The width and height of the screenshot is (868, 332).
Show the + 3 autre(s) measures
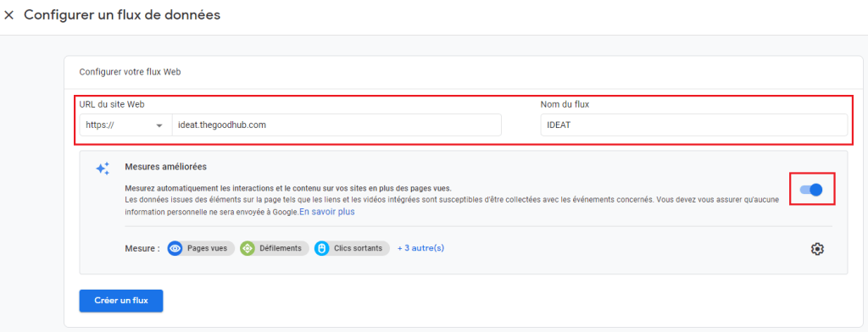click(x=420, y=248)
